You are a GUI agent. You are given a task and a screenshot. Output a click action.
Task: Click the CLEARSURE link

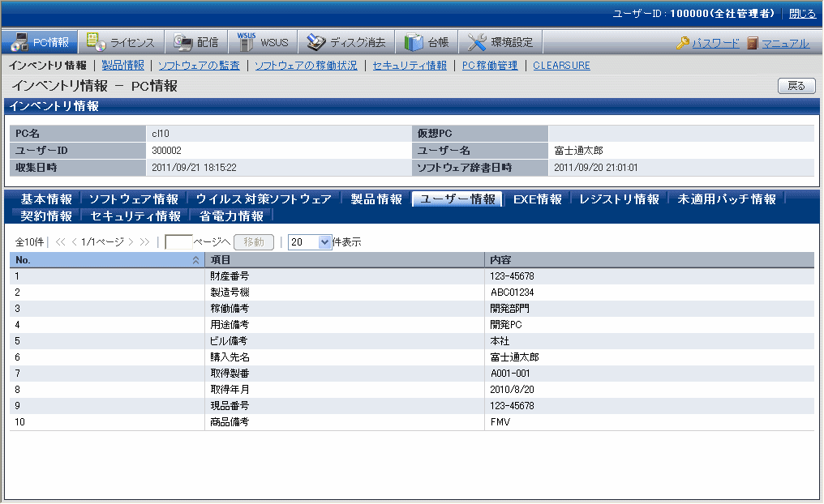pyautogui.click(x=561, y=66)
